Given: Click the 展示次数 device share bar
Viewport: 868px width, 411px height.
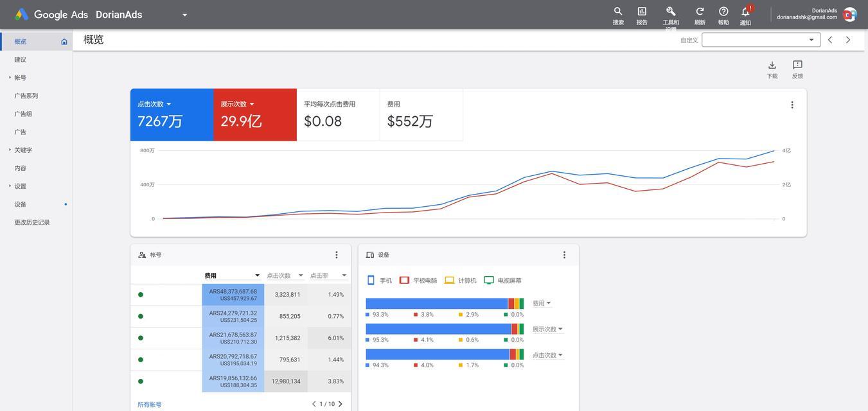Looking at the screenshot, I should pyautogui.click(x=445, y=329).
